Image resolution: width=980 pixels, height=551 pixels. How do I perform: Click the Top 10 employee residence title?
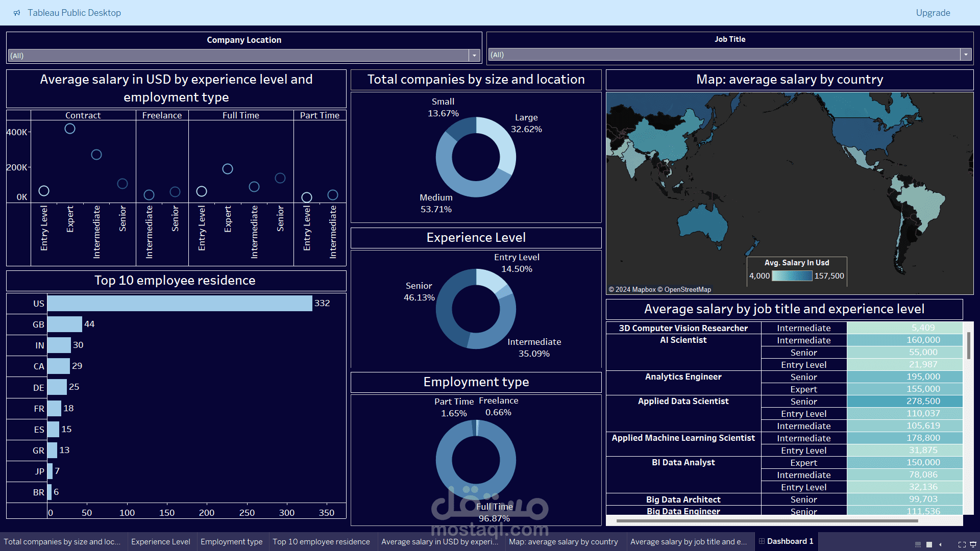pyautogui.click(x=175, y=280)
